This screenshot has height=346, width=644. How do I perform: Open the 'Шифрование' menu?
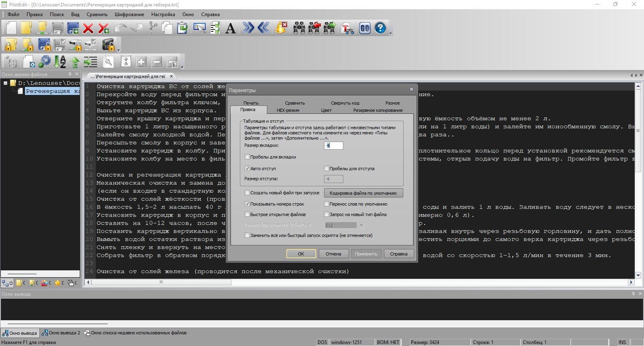pyautogui.click(x=129, y=14)
